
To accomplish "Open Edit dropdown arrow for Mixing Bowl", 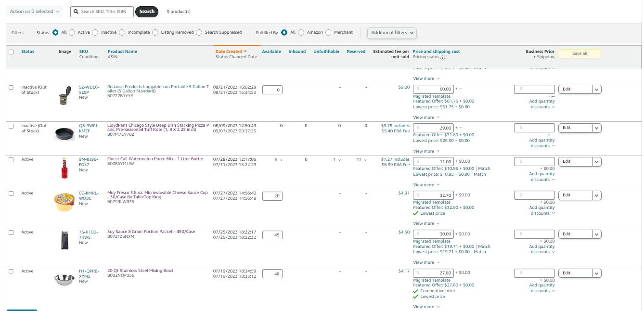I will [597, 273].
